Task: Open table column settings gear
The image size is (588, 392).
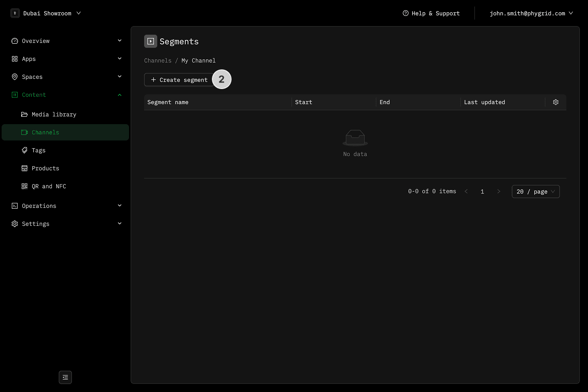Action: 556,102
